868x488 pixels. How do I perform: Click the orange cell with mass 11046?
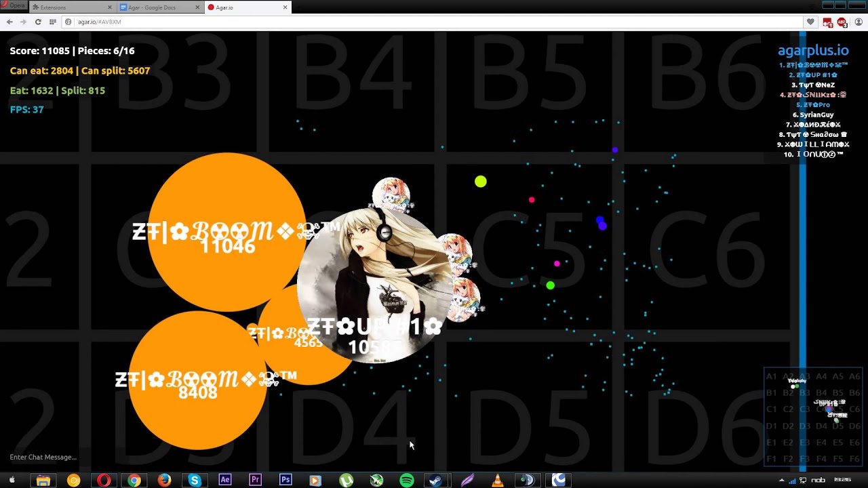click(x=227, y=232)
